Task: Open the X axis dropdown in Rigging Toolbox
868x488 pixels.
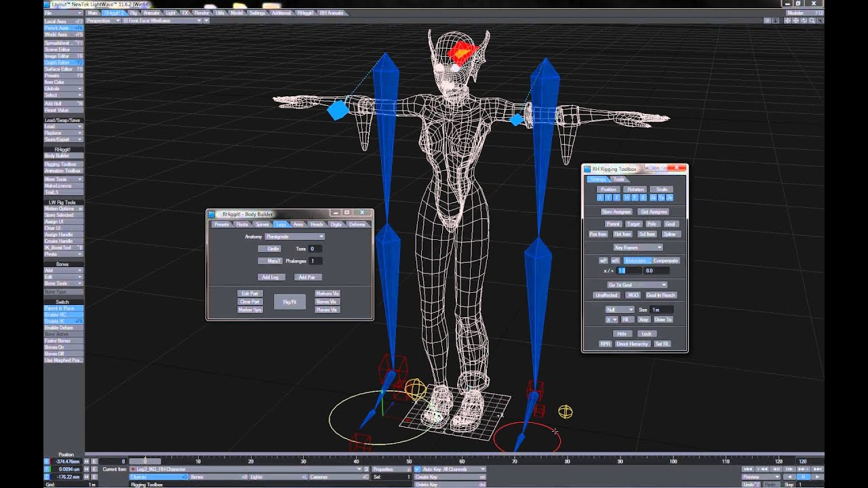Action: tap(611, 319)
